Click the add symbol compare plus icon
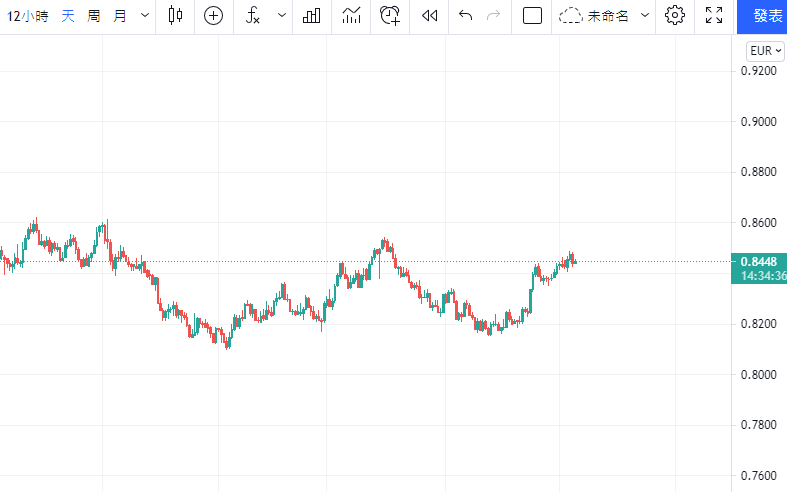 (x=213, y=16)
